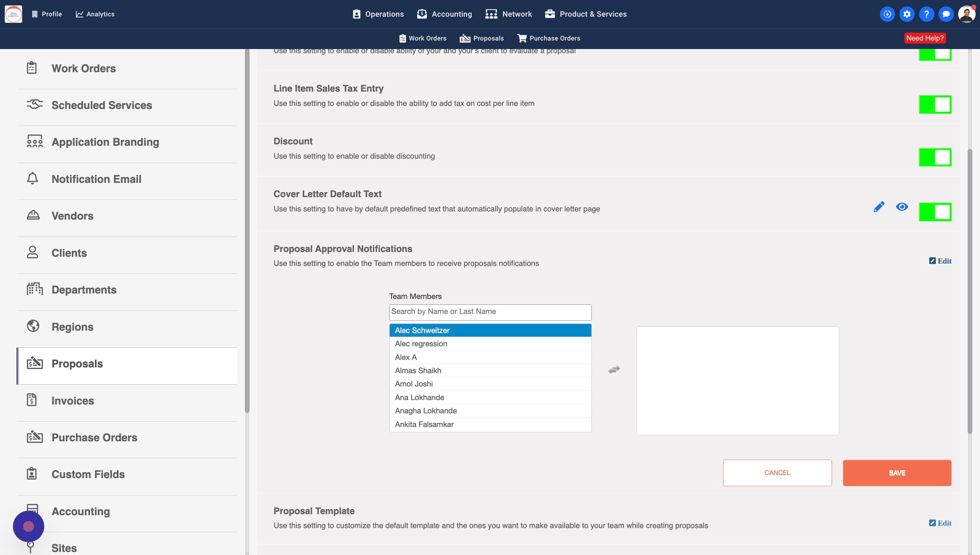Turn off the Discount toggle
Image resolution: width=980 pixels, height=555 pixels.
point(935,157)
